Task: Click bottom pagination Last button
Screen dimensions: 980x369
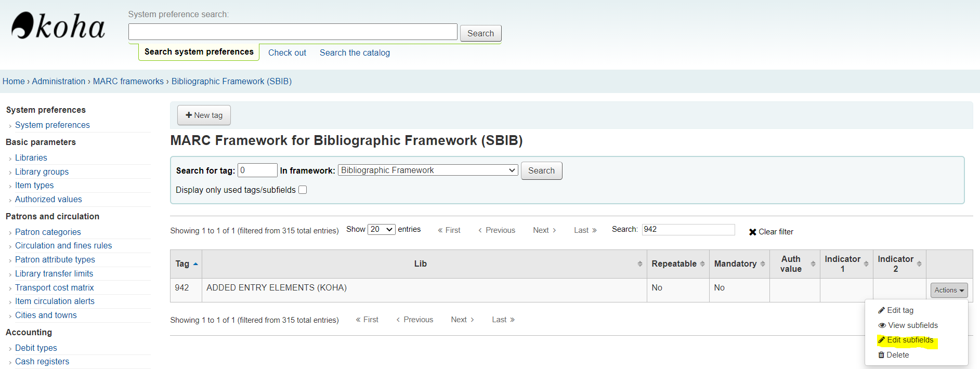Action: [503, 320]
